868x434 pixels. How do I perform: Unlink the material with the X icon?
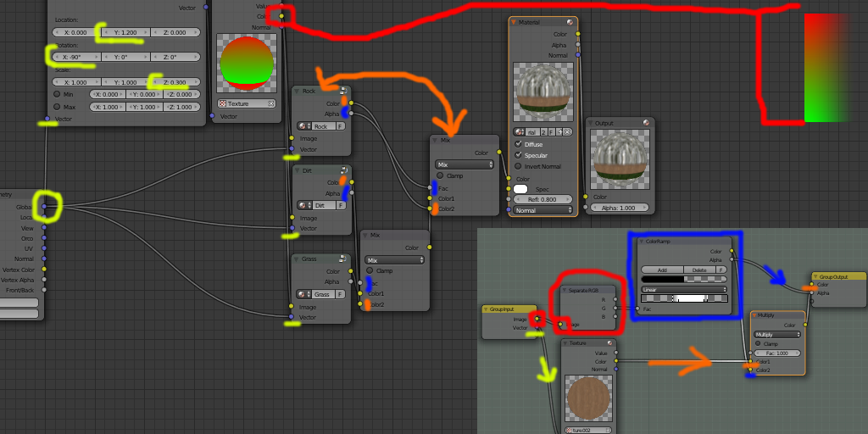tap(567, 131)
